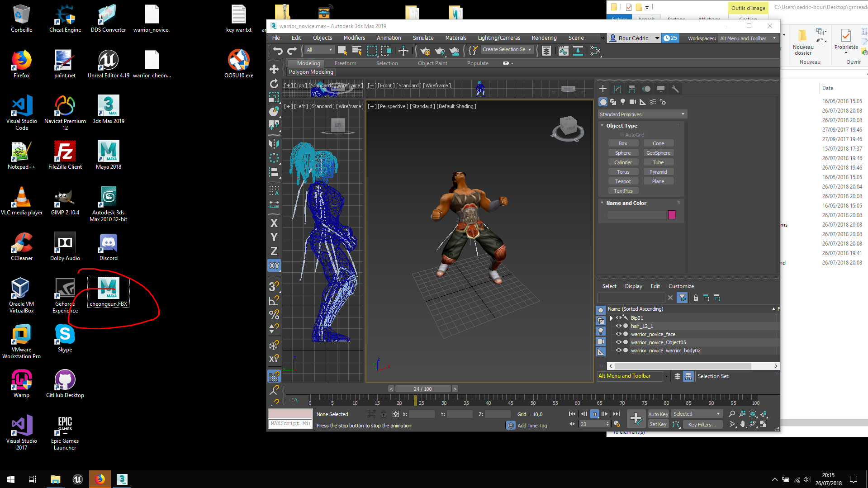Open the Create Selection Set dropdown
868x488 pixels.
[507, 50]
